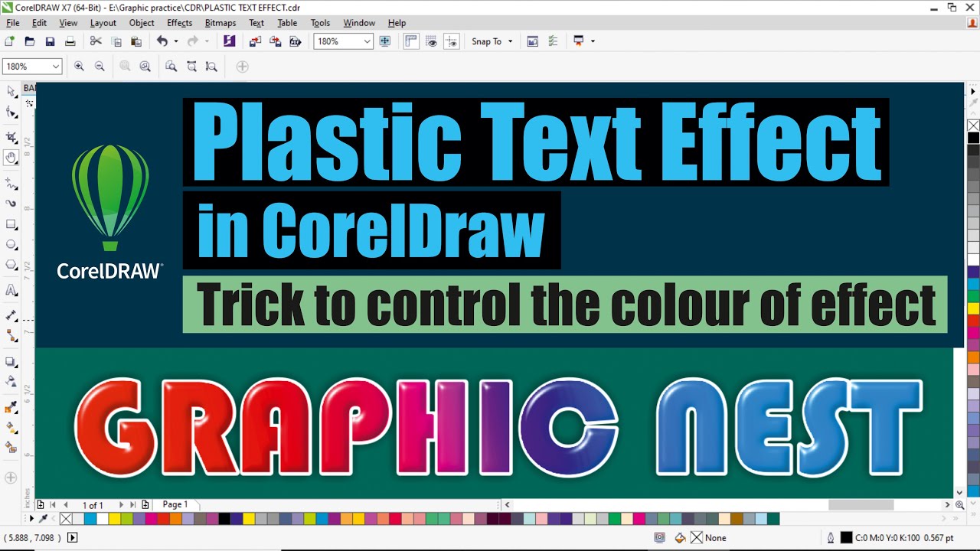Select the Interactive Fill tool
The width and height of the screenshot is (980, 551).
point(11,427)
